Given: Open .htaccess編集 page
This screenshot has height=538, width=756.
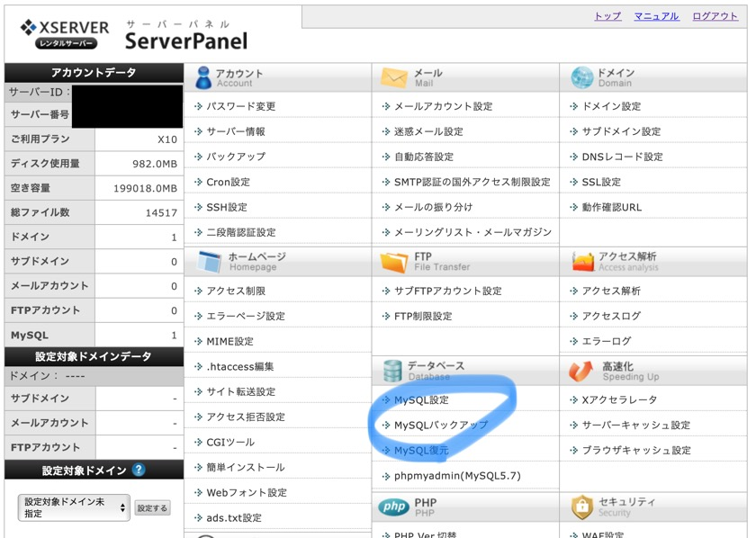Looking at the screenshot, I should (239, 367).
